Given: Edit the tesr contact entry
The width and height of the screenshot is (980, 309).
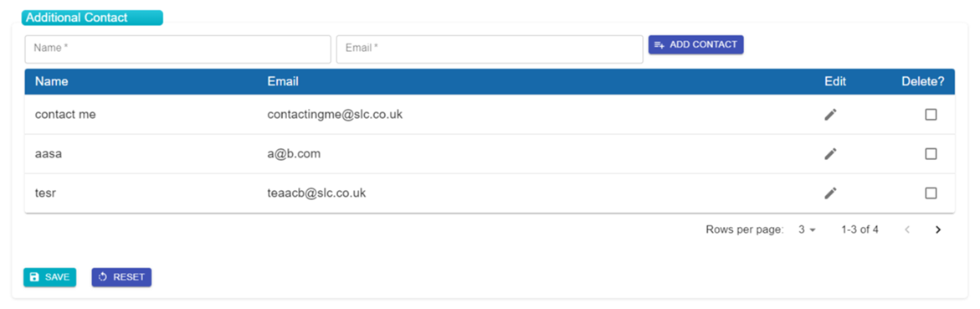Looking at the screenshot, I should pos(830,193).
